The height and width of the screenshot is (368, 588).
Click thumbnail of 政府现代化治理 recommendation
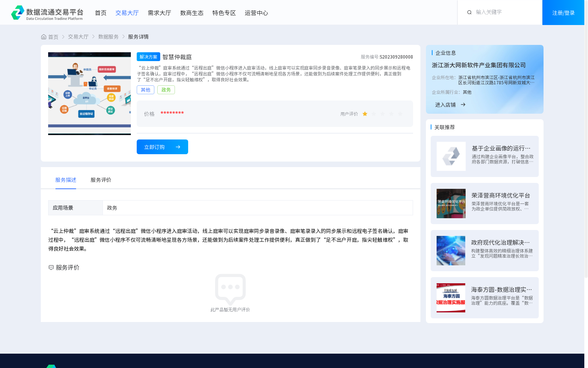[451, 251]
